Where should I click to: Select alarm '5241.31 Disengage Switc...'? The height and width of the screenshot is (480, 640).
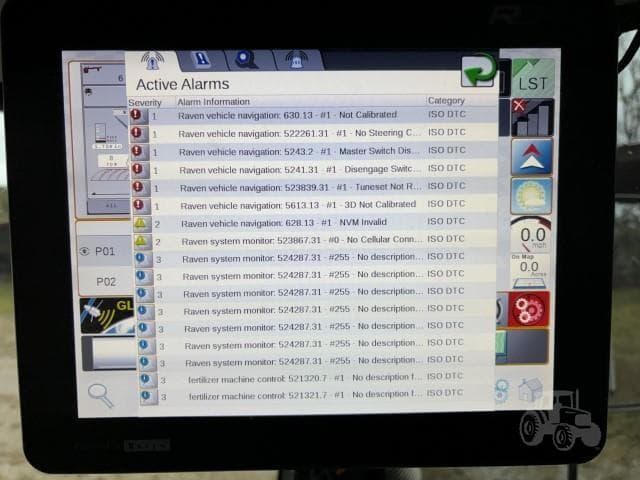click(x=314, y=169)
